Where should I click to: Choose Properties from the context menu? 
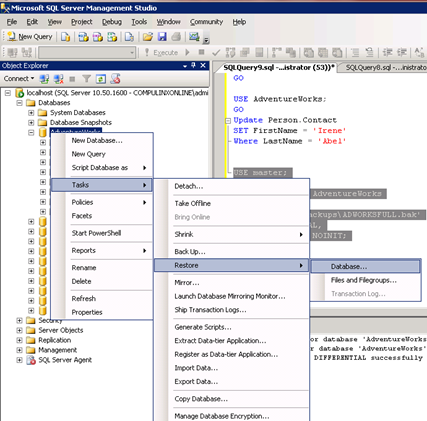coord(102,312)
